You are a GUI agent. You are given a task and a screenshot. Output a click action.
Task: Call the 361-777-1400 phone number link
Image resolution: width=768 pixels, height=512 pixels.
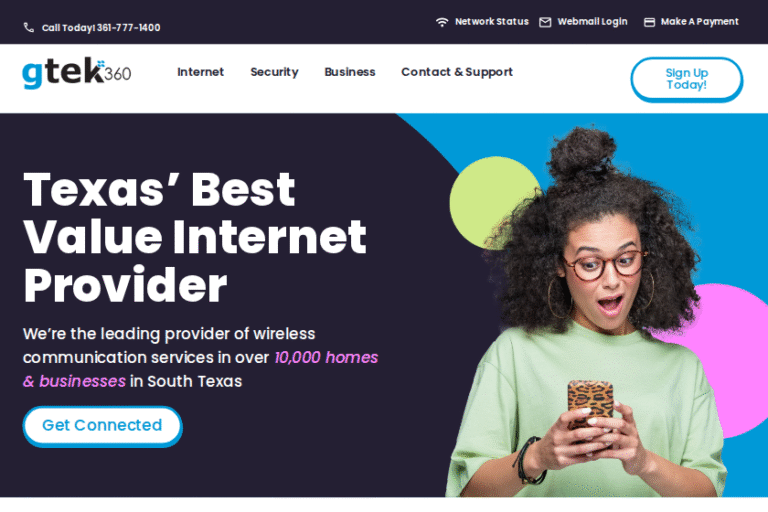click(x=128, y=28)
